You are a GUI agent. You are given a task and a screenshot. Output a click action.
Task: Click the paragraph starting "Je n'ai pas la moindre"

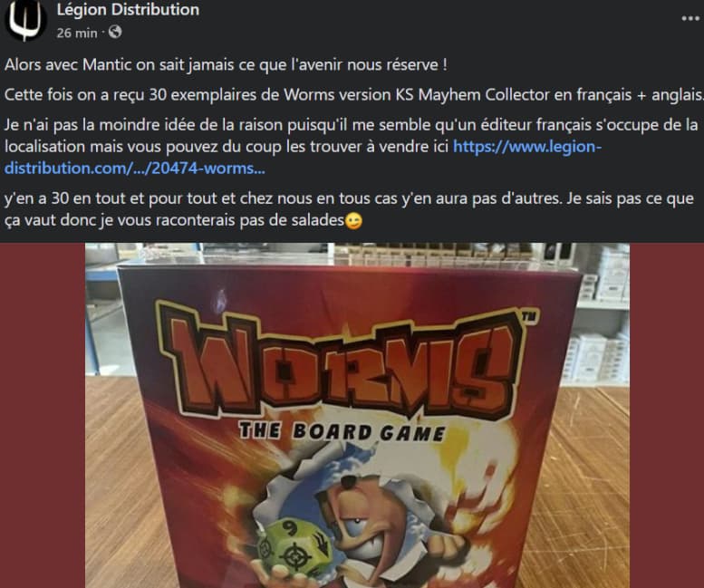click(352, 147)
